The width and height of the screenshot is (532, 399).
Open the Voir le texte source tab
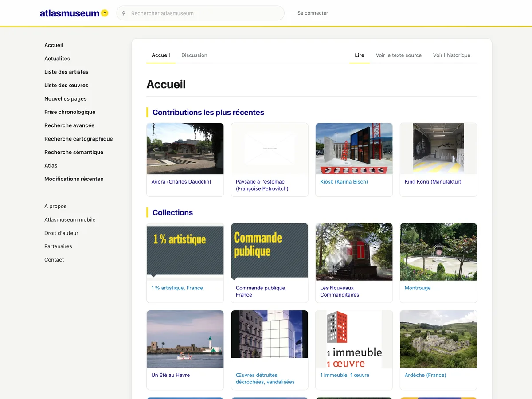point(399,55)
